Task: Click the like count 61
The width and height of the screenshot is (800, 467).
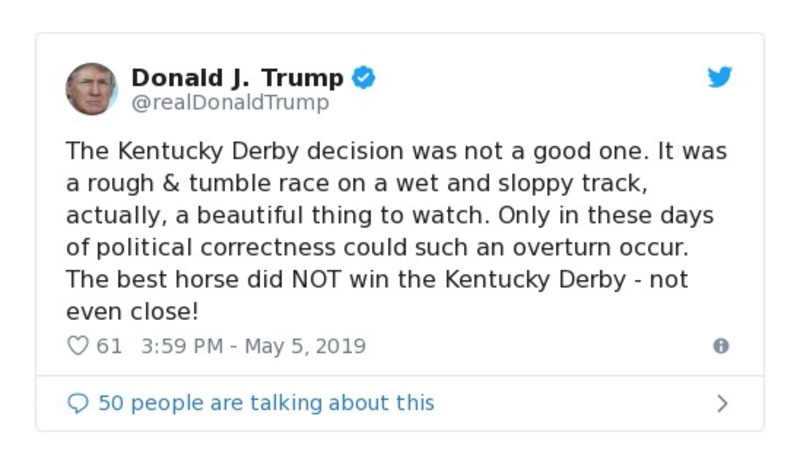Action: coord(109,346)
